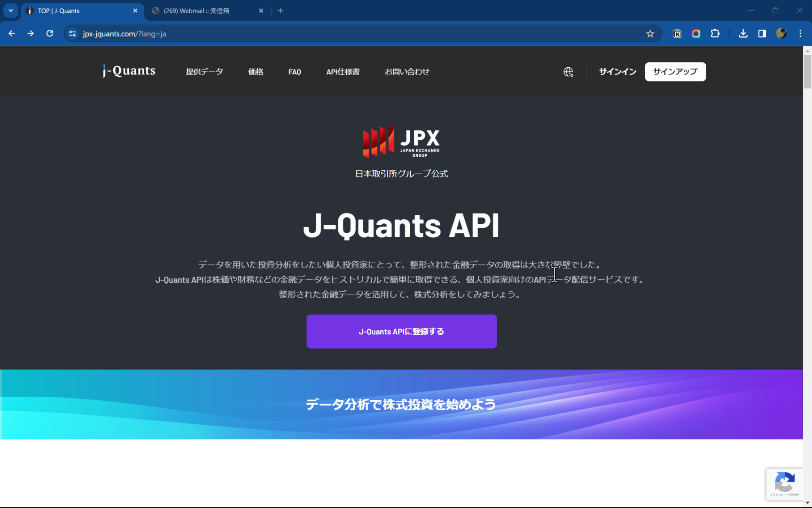Open the Notion extension icon
The height and width of the screenshot is (508, 812).
pyautogui.click(x=677, y=33)
